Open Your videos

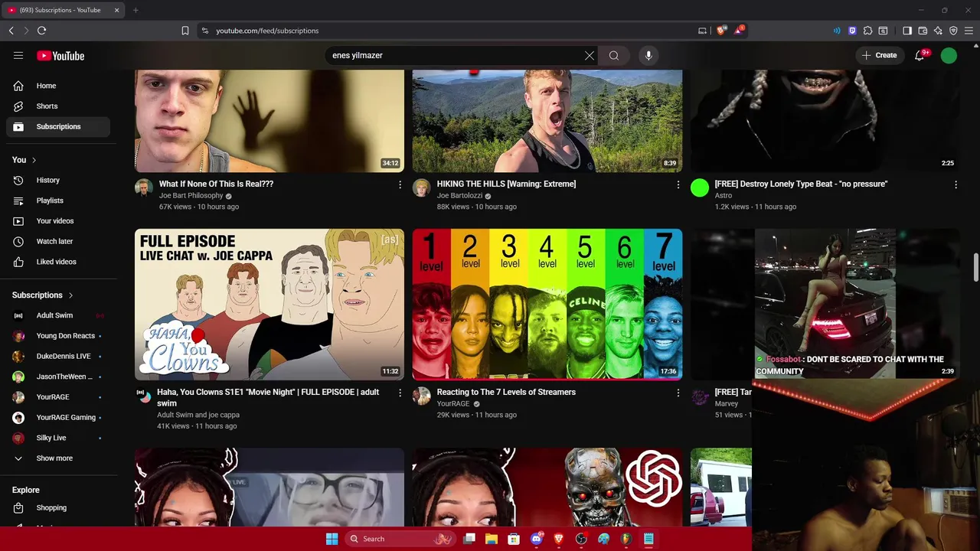[x=58, y=221]
